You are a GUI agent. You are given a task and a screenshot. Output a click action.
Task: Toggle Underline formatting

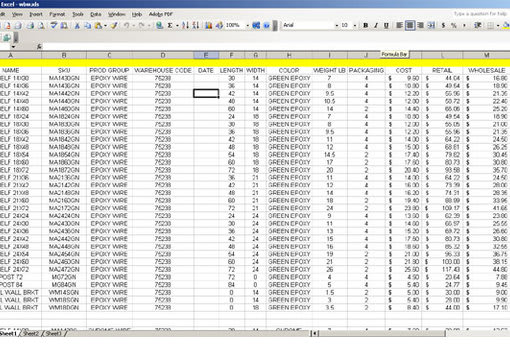(x=386, y=25)
